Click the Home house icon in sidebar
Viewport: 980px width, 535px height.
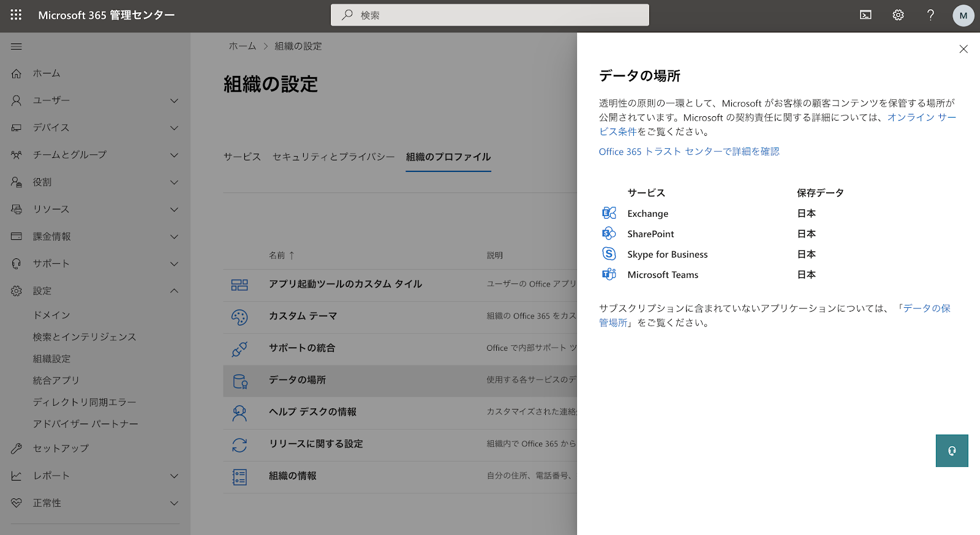17,73
